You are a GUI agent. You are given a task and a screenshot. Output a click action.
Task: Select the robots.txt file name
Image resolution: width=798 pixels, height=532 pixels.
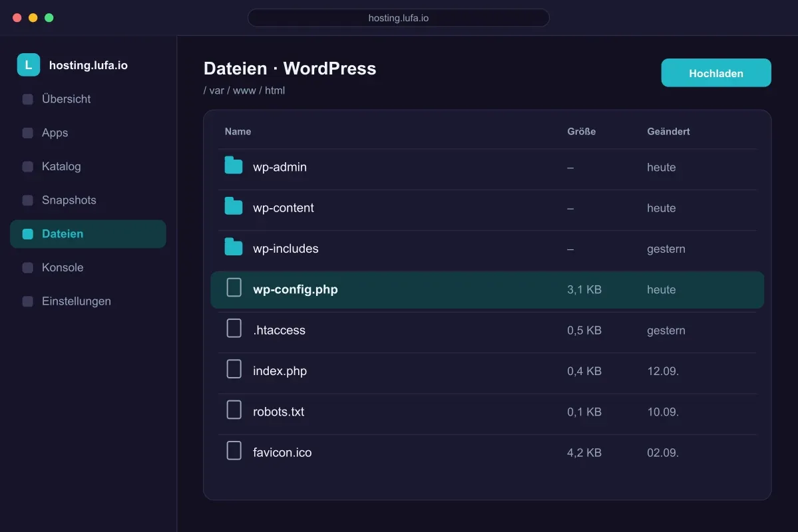(x=278, y=412)
